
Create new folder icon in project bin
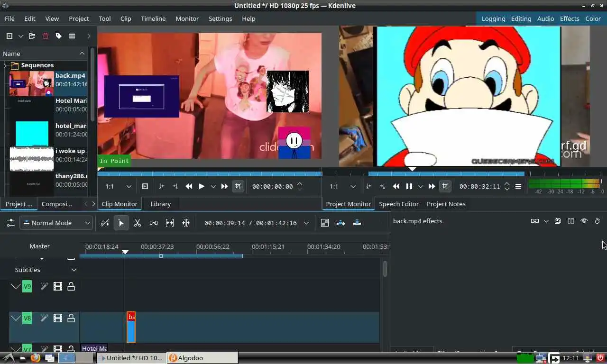(32, 36)
